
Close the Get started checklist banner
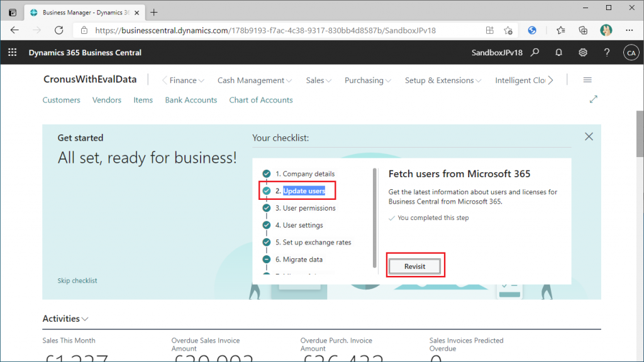[x=589, y=136]
